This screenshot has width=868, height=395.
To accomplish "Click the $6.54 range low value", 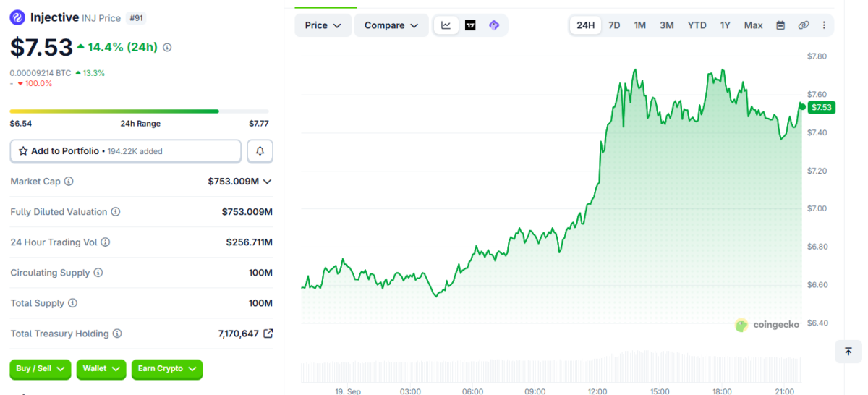I will point(21,124).
